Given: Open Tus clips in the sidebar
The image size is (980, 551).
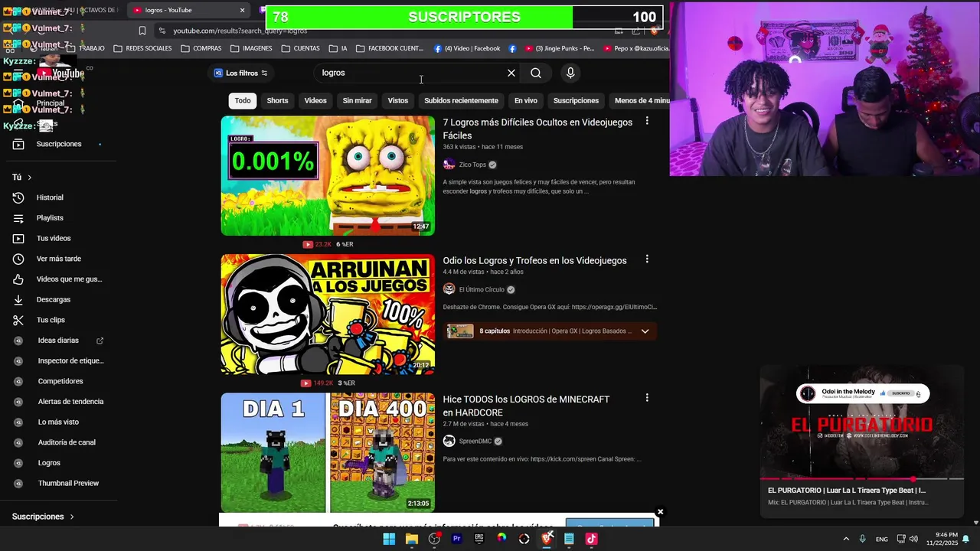Looking at the screenshot, I should [51, 320].
